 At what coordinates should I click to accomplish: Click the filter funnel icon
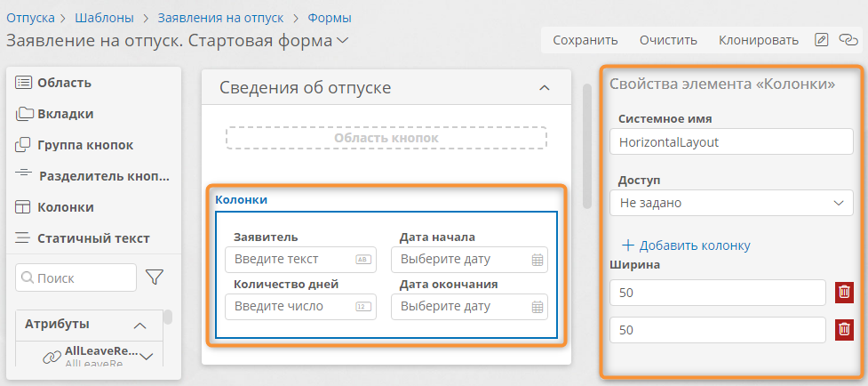[155, 277]
